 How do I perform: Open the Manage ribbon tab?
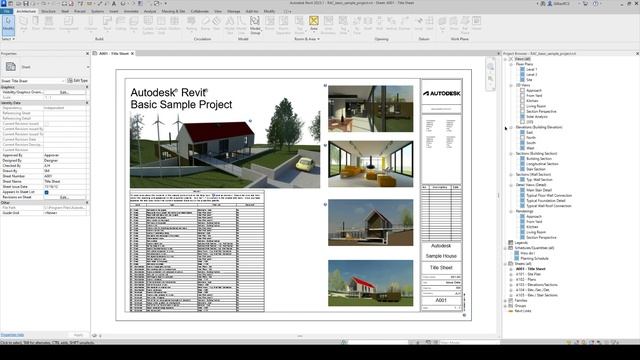[x=233, y=11]
